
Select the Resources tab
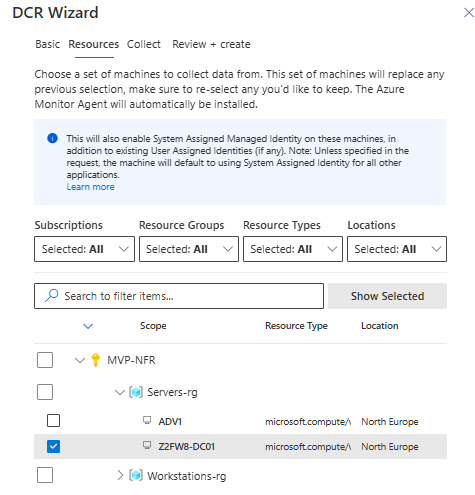click(x=94, y=44)
